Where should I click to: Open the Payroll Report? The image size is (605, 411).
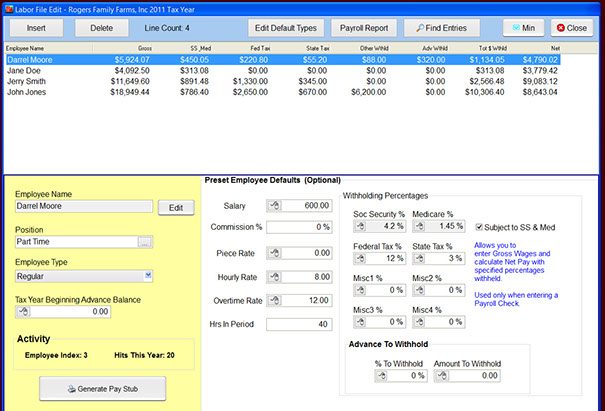[364, 28]
